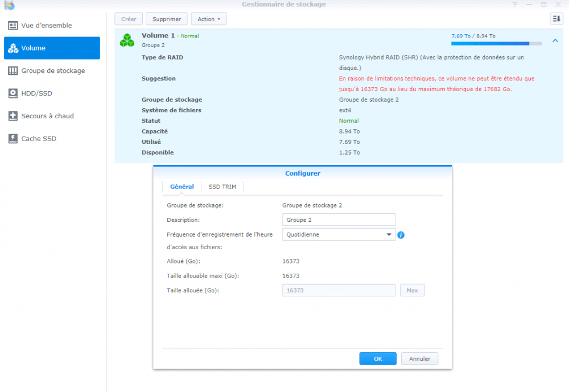Image resolution: width=569 pixels, height=392 pixels.
Task: Open Groupe de stockage in the sidebar
Action: pyautogui.click(x=52, y=71)
